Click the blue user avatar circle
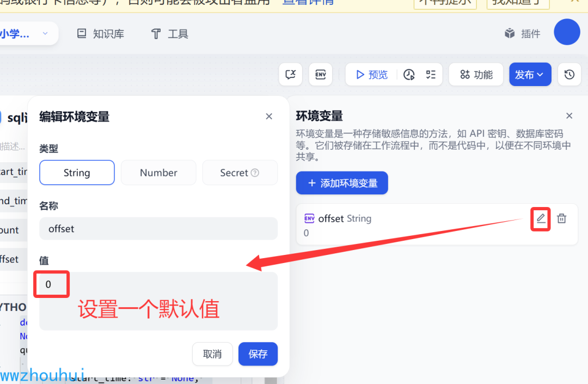Viewport: 588px width, 384px height. pyautogui.click(x=567, y=32)
